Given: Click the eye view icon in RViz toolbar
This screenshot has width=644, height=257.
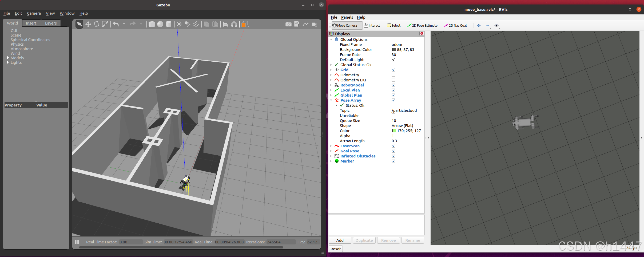Looking at the screenshot, I should coord(496,25).
